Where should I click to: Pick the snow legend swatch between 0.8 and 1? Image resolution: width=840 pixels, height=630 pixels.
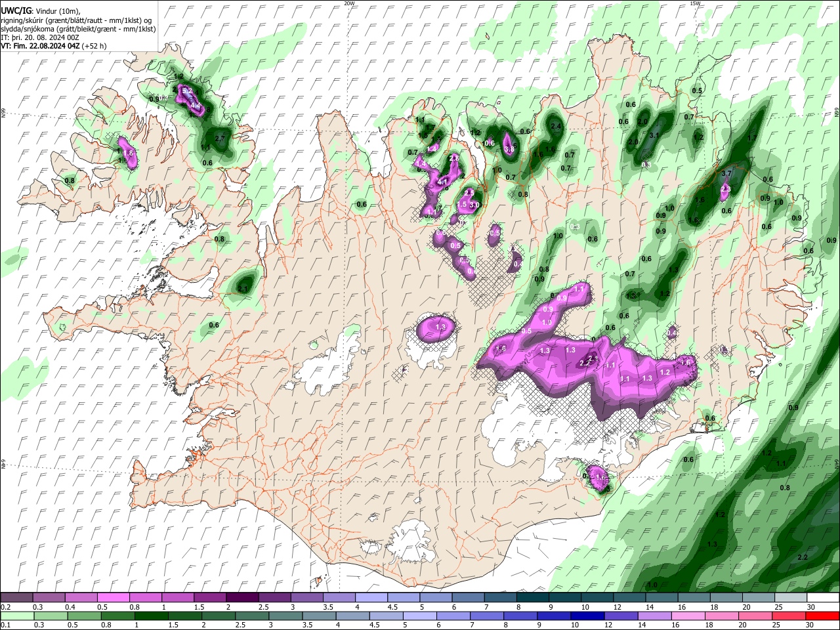[145, 598]
